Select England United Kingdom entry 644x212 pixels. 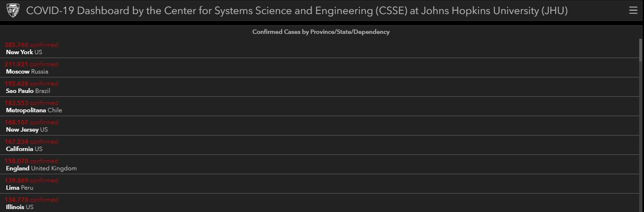(x=41, y=168)
